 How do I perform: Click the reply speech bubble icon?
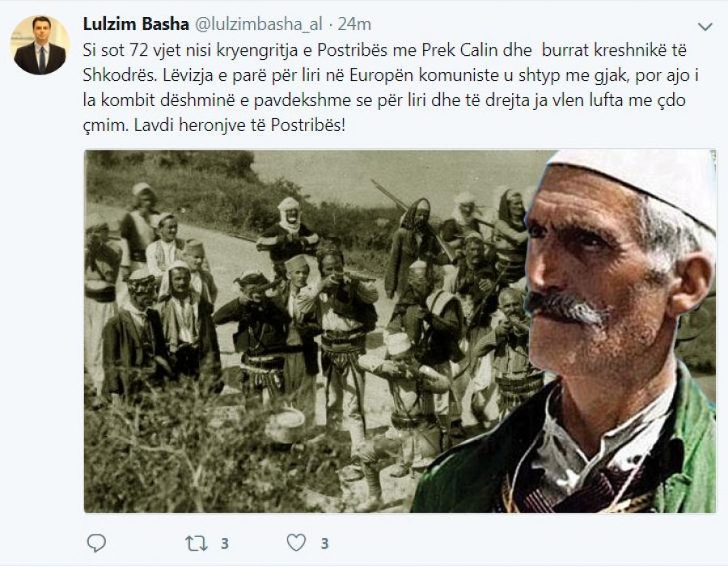click(x=96, y=543)
